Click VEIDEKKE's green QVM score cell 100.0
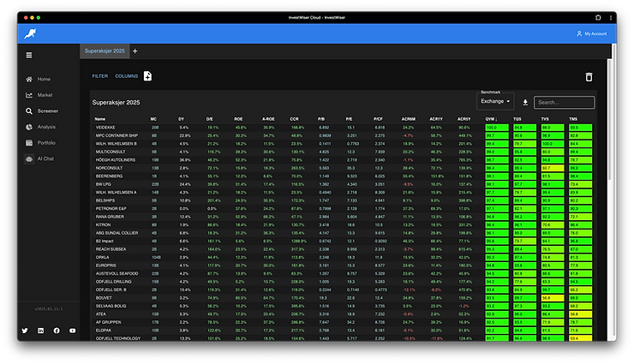 click(497, 128)
